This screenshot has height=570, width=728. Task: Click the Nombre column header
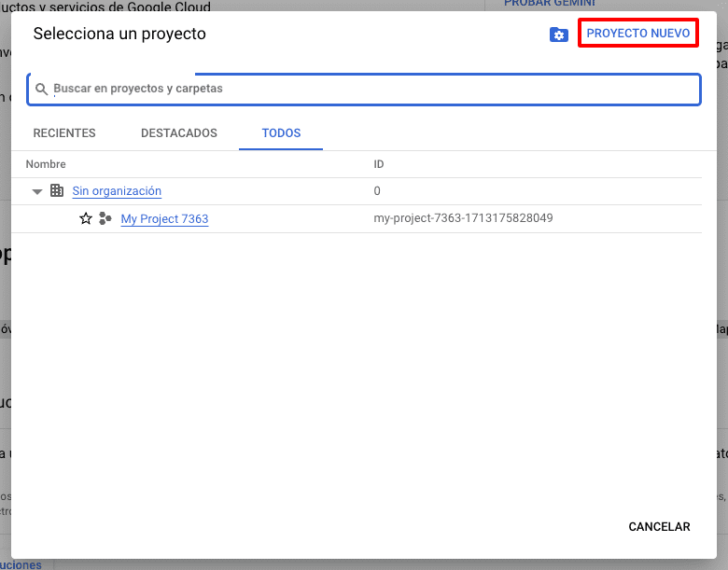click(46, 164)
